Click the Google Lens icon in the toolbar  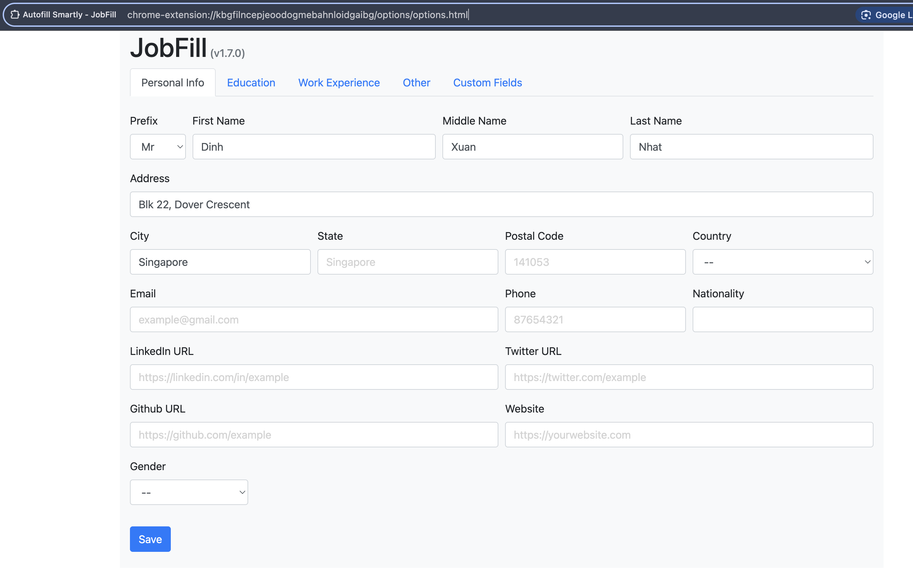866,15
